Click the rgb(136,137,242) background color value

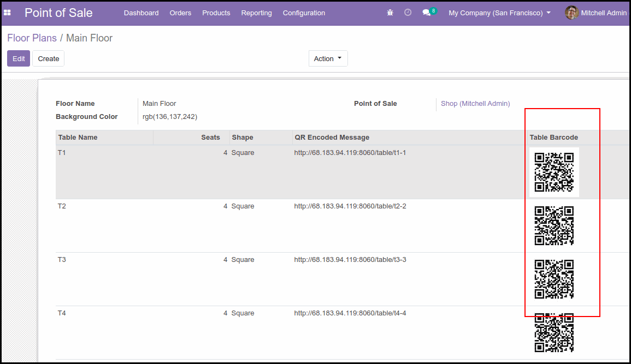[170, 117]
